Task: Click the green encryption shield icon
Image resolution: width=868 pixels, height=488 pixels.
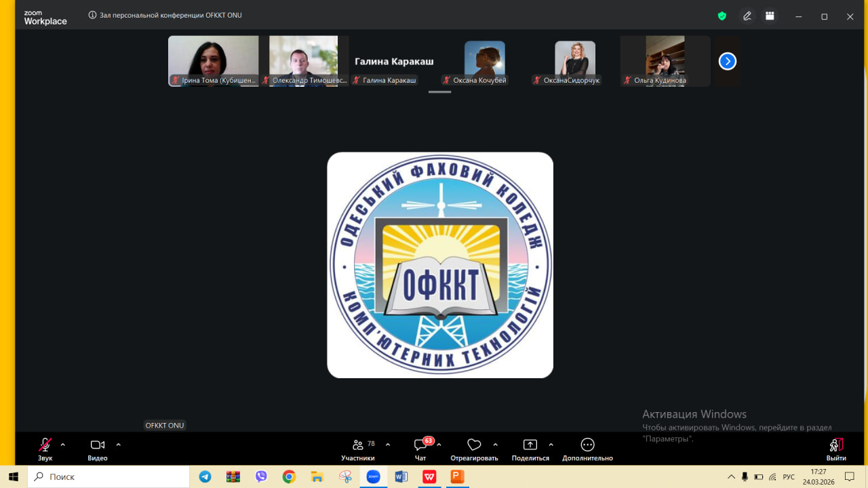Action: 722,16
